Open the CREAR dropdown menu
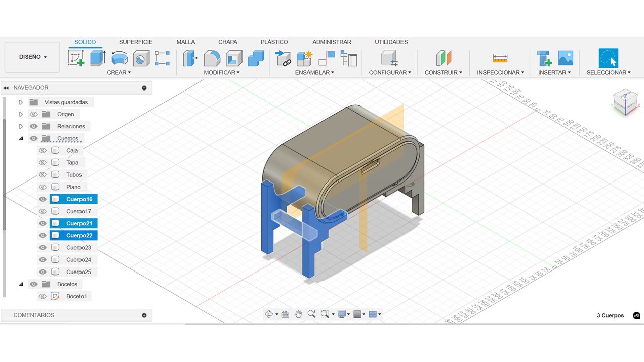The image size is (644, 362). (x=119, y=73)
